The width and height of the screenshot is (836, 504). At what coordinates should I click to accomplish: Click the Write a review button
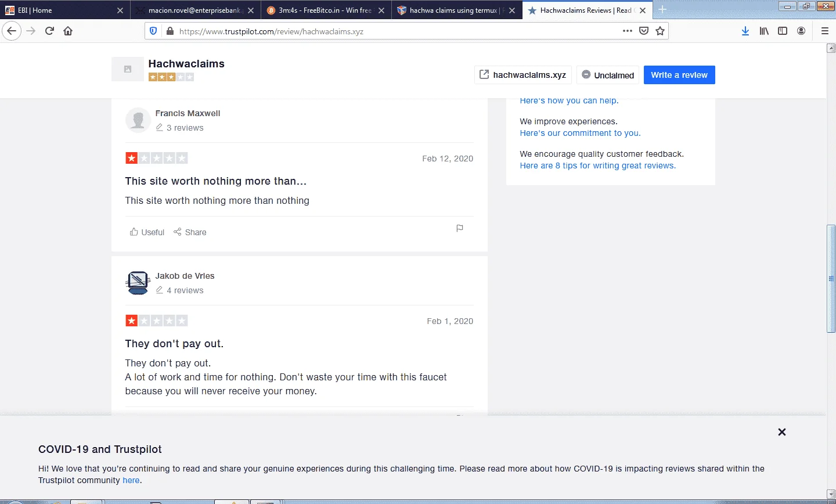[679, 75]
